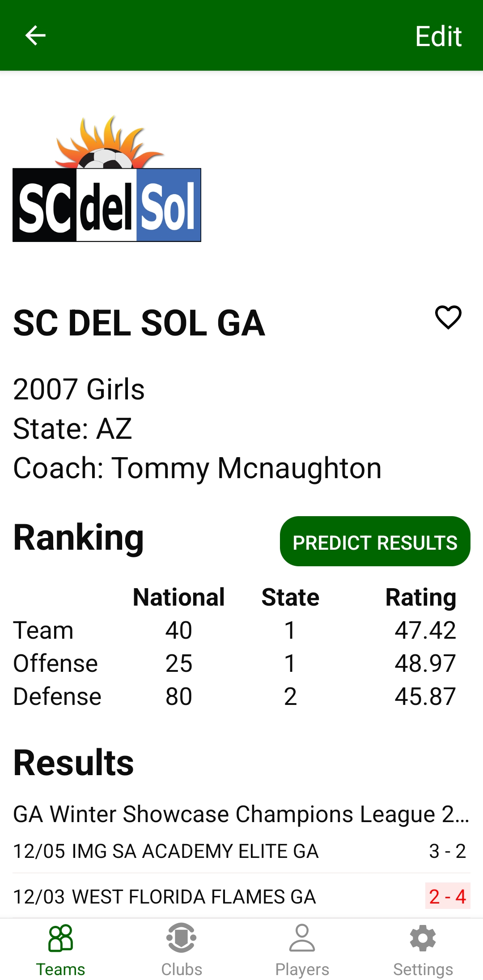Tap the Results section heading
This screenshot has height=980, width=483.
(74, 763)
